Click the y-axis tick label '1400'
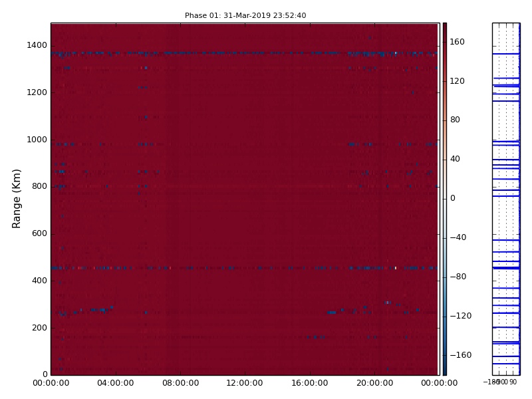 [x=37, y=45]
